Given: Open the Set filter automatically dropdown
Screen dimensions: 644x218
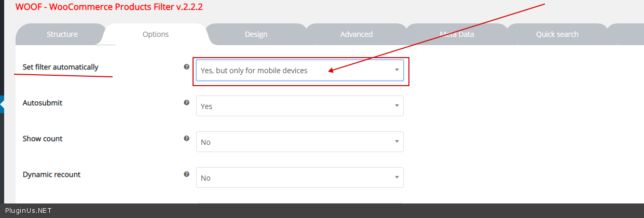Looking at the screenshot, I should point(299,71).
